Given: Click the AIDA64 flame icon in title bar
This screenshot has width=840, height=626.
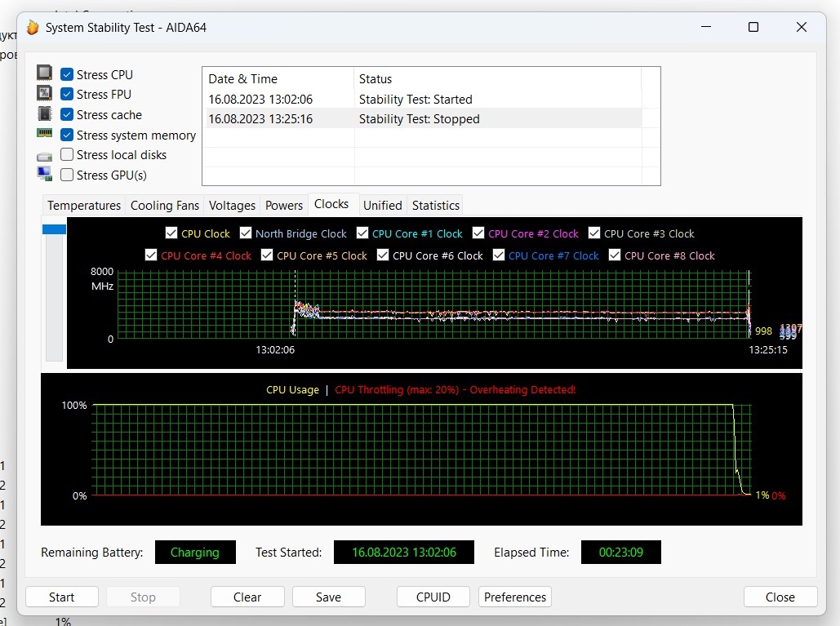Looking at the screenshot, I should point(33,28).
